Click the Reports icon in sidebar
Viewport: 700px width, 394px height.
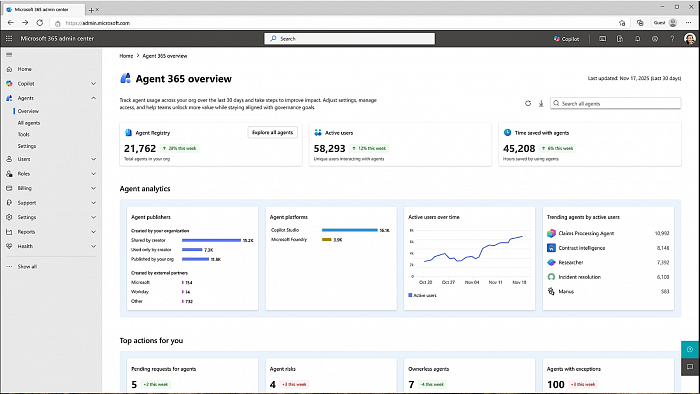click(x=9, y=232)
